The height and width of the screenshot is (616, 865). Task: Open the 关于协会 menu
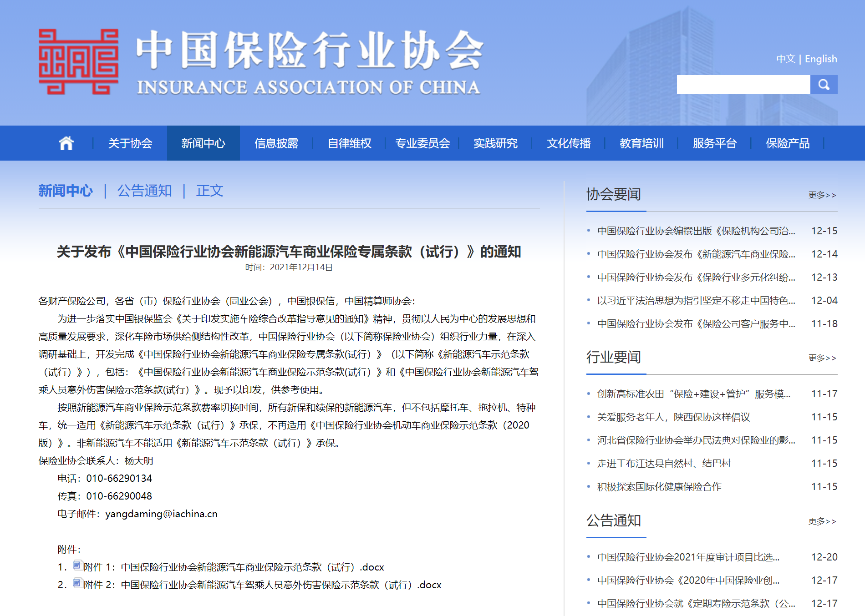(130, 143)
